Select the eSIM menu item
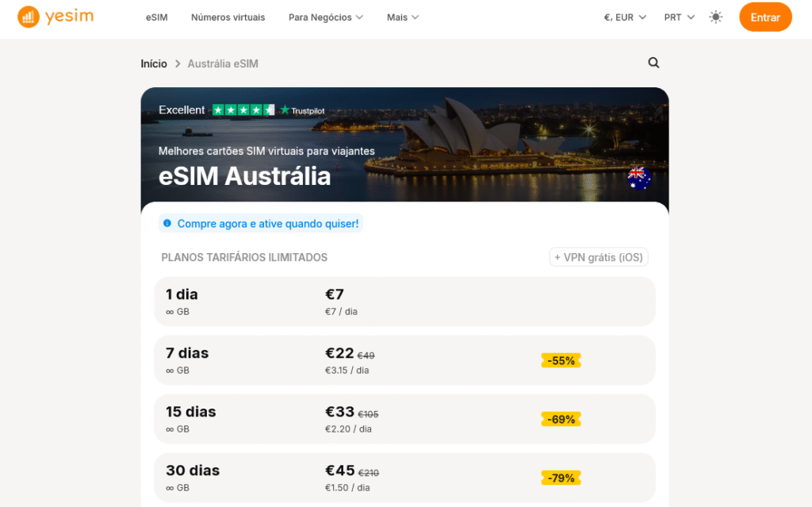 156,16
